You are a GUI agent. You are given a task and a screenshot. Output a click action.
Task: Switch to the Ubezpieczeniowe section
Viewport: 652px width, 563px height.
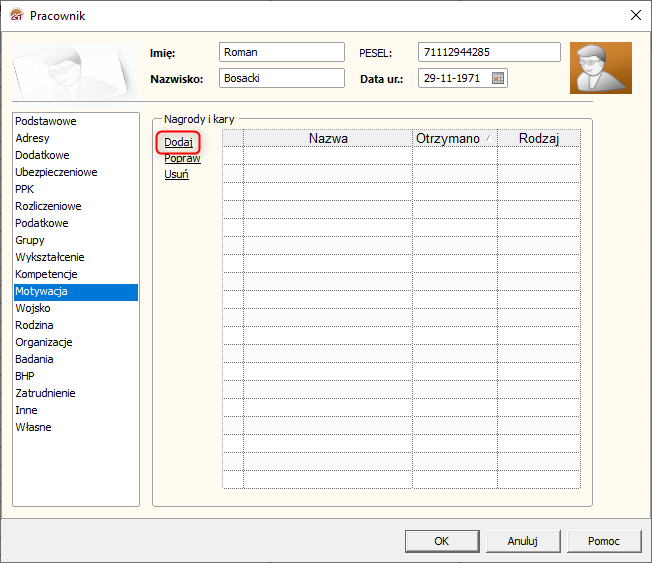56,172
